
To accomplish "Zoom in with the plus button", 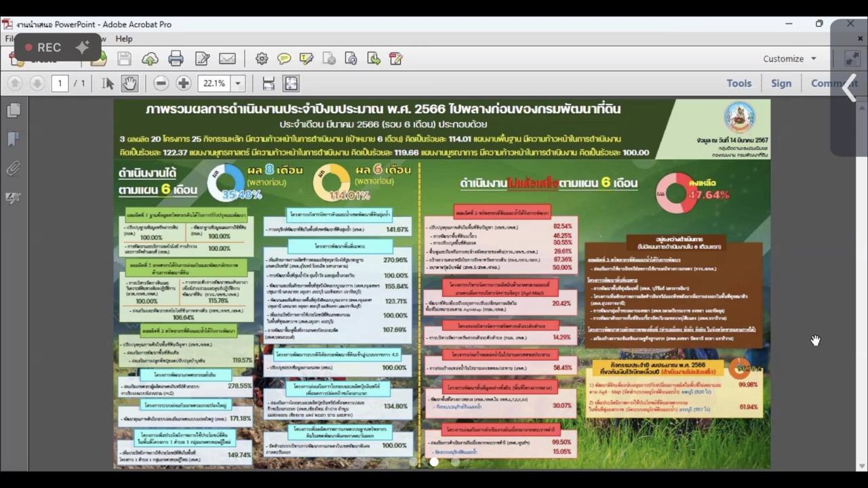I will click(x=184, y=83).
